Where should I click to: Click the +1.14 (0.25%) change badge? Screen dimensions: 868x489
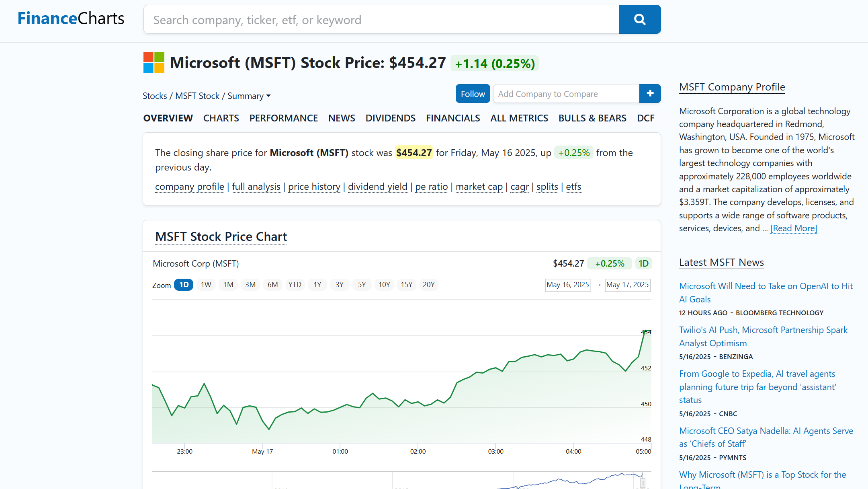tap(495, 64)
